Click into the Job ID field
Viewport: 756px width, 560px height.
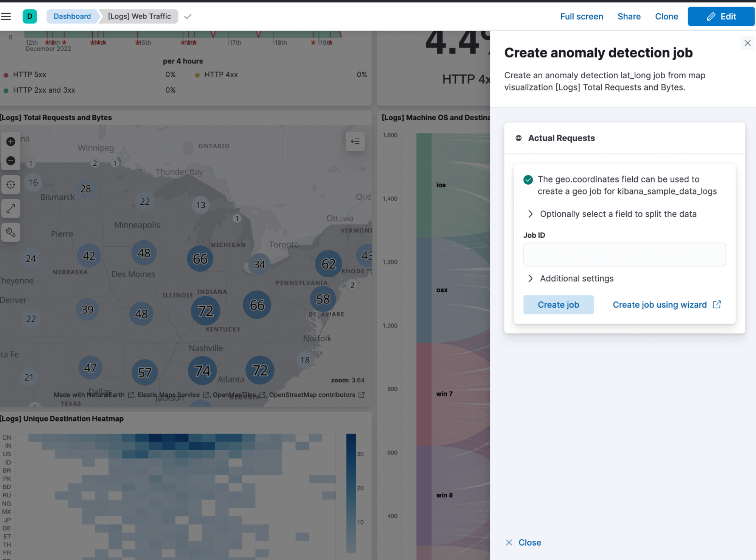click(624, 255)
